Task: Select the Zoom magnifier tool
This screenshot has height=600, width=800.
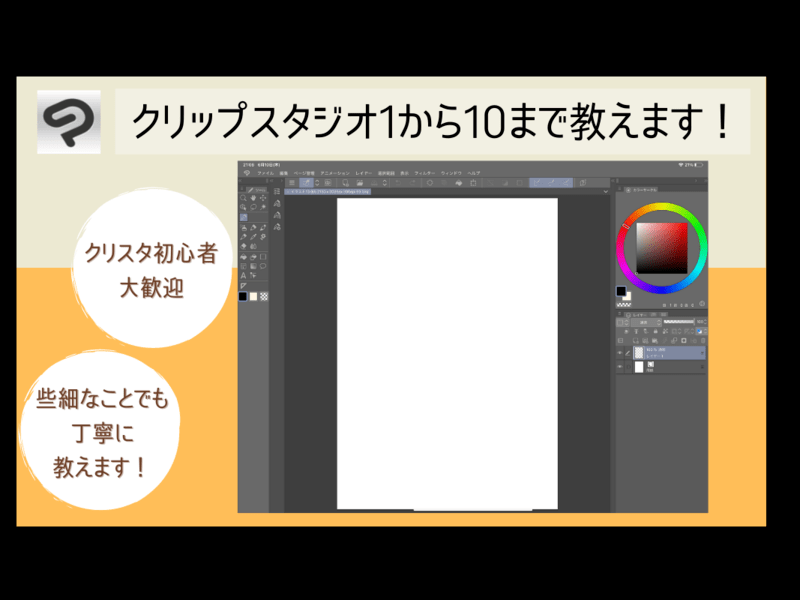Action: tap(244, 198)
